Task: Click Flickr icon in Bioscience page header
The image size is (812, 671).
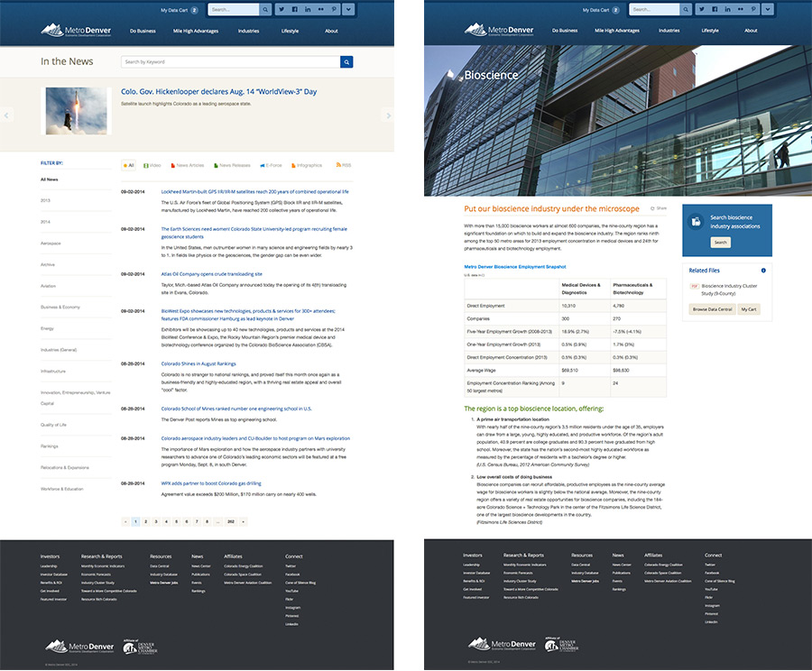Action: [741, 9]
